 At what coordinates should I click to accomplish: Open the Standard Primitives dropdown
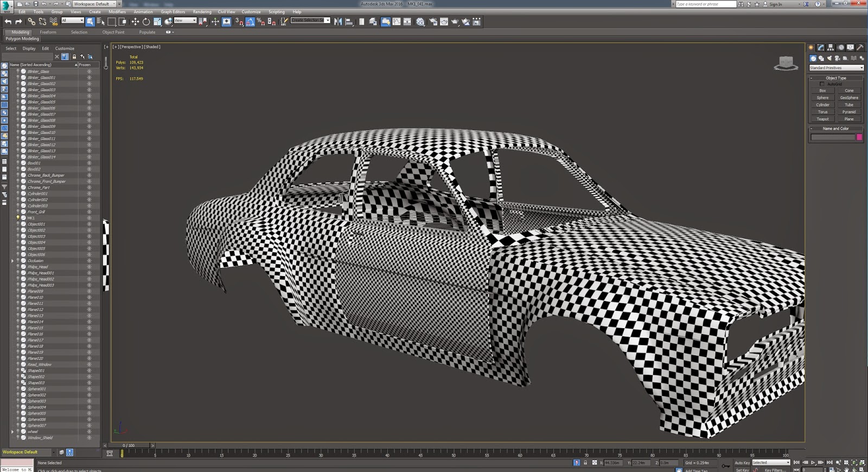[x=836, y=68]
